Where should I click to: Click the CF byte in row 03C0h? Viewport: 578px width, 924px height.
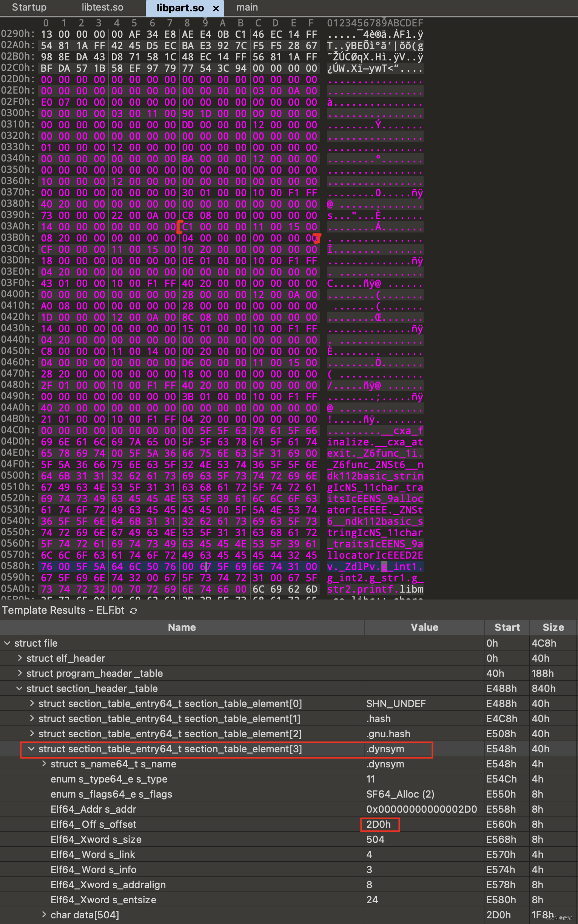pos(47,249)
